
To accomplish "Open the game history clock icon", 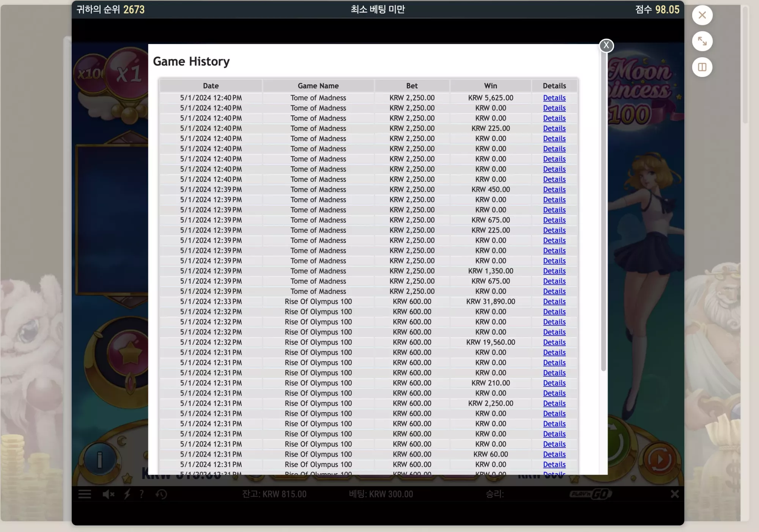I will 161,494.
